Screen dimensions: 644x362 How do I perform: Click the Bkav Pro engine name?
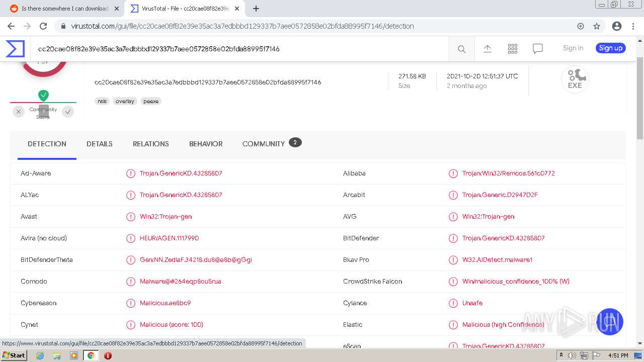point(356,260)
